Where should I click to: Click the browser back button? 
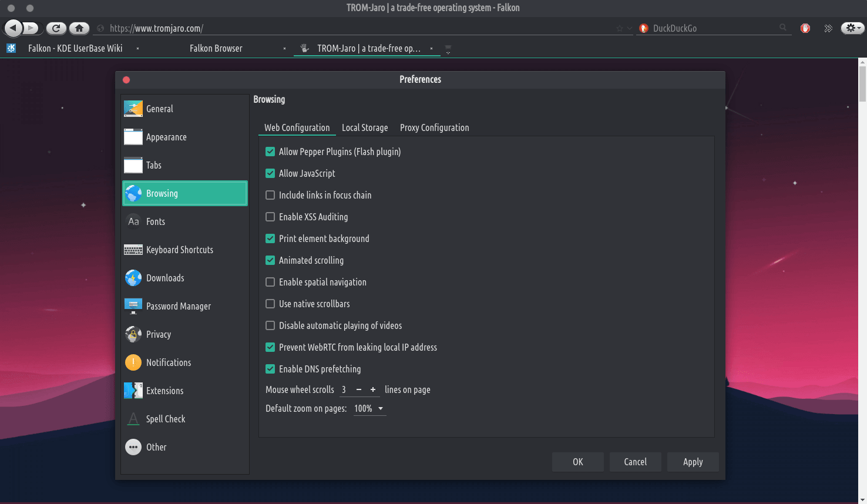point(13,28)
